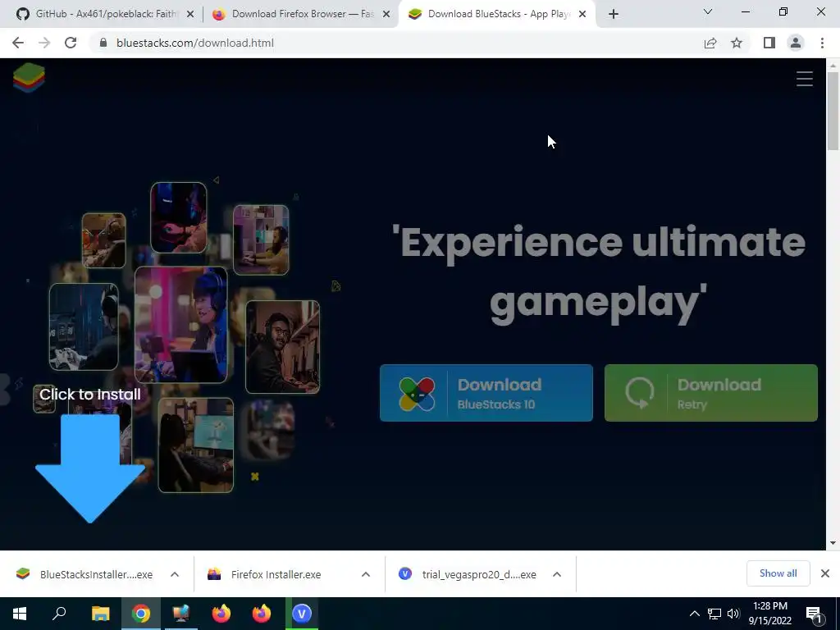Open the Chrome profile avatar menu
Screen dimensions: 840x630
[796, 43]
